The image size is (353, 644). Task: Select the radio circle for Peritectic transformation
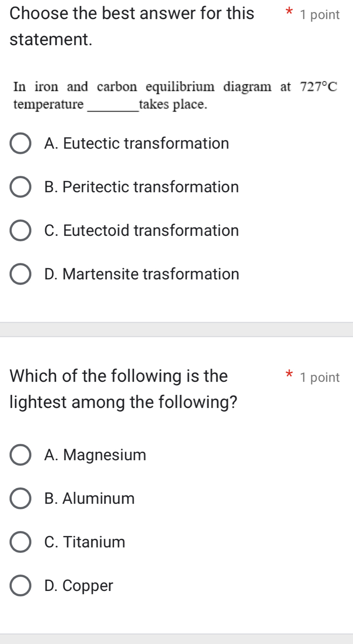click(20, 187)
